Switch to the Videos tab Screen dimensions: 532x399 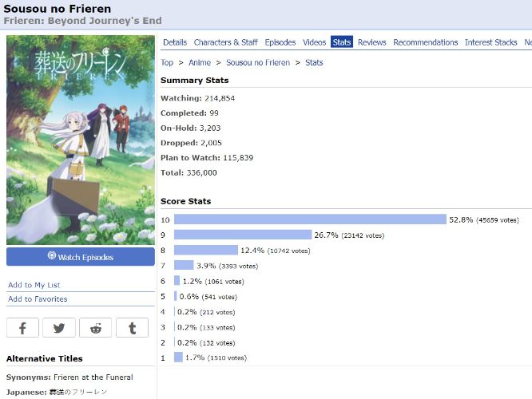point(314,42)
